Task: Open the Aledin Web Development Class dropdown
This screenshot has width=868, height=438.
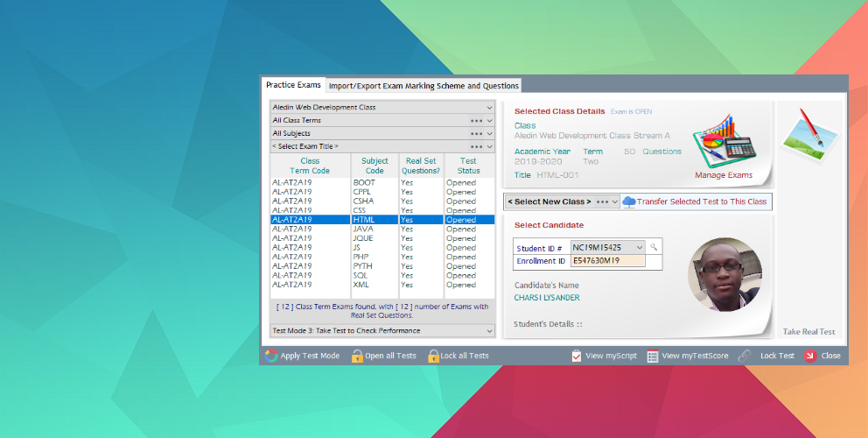Action: coord(382,107)
